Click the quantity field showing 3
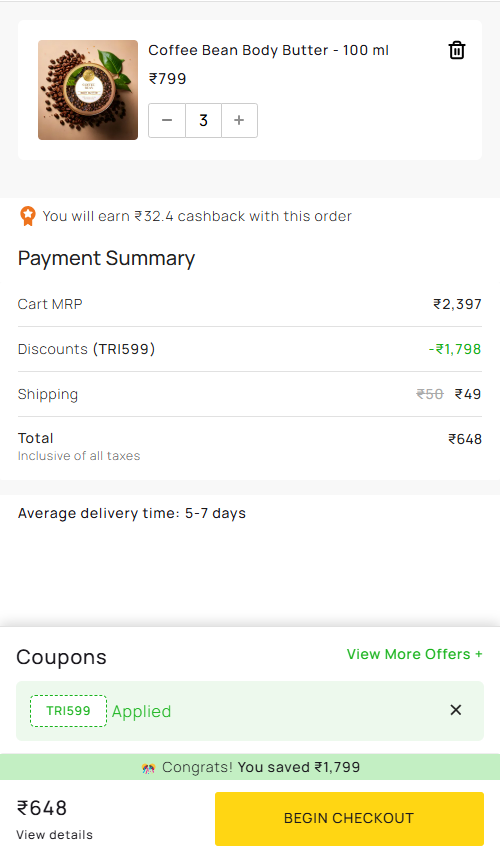The height and width of the screenshot is (856, 500). point(203,120)
